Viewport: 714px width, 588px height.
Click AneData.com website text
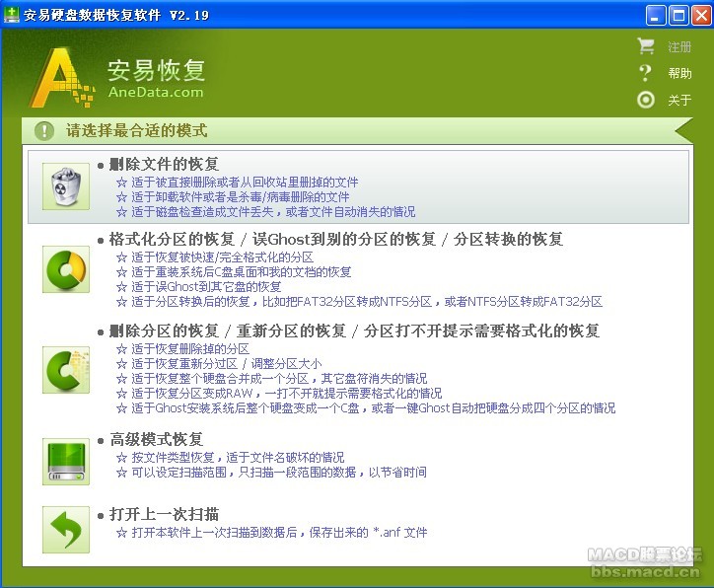156,92
